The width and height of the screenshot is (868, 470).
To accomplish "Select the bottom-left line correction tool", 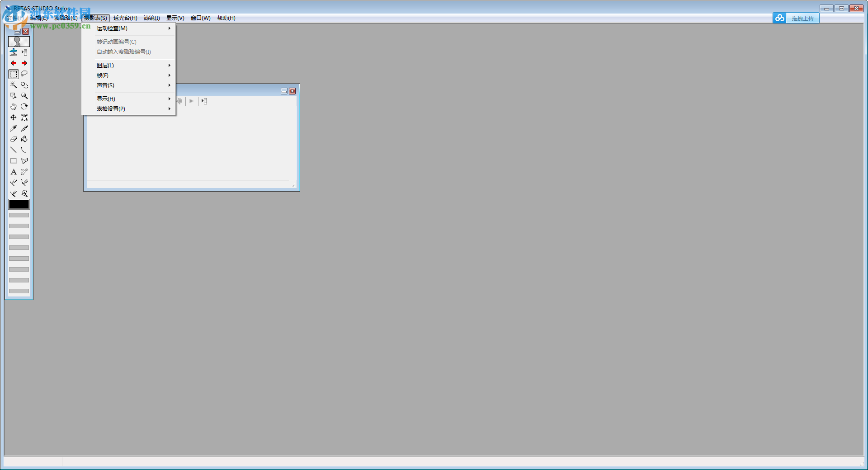I will [x=14, y=193].
